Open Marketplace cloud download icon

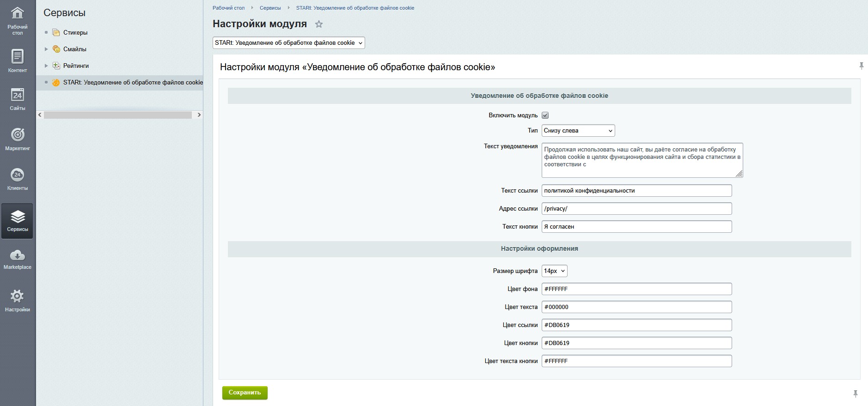pos(18,255)
